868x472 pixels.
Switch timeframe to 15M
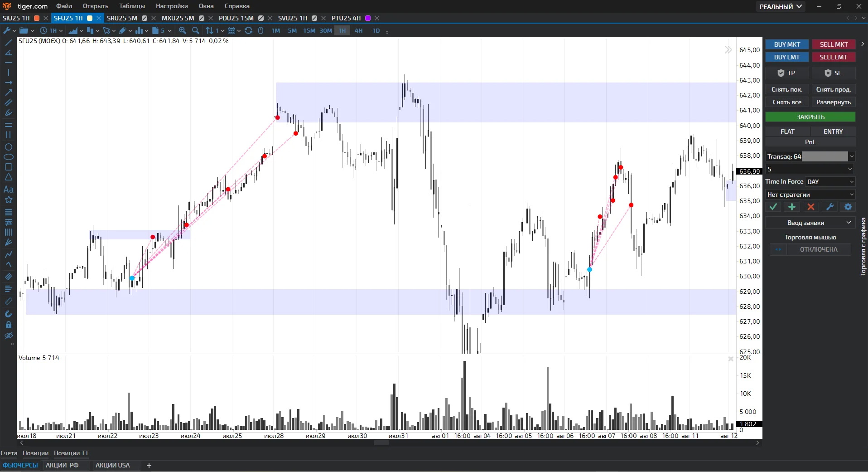(x=309, y=31)
